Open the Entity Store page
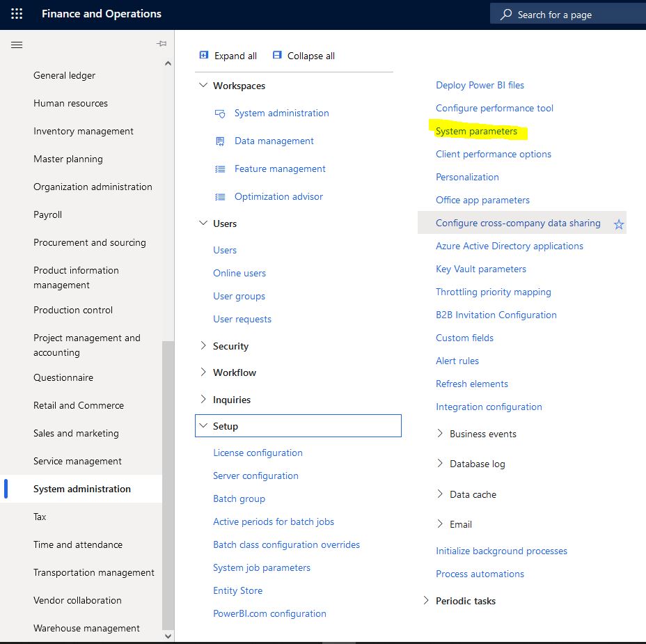This screenshot has width=646, height=644. pyautogui.click(x=237, y=591)
